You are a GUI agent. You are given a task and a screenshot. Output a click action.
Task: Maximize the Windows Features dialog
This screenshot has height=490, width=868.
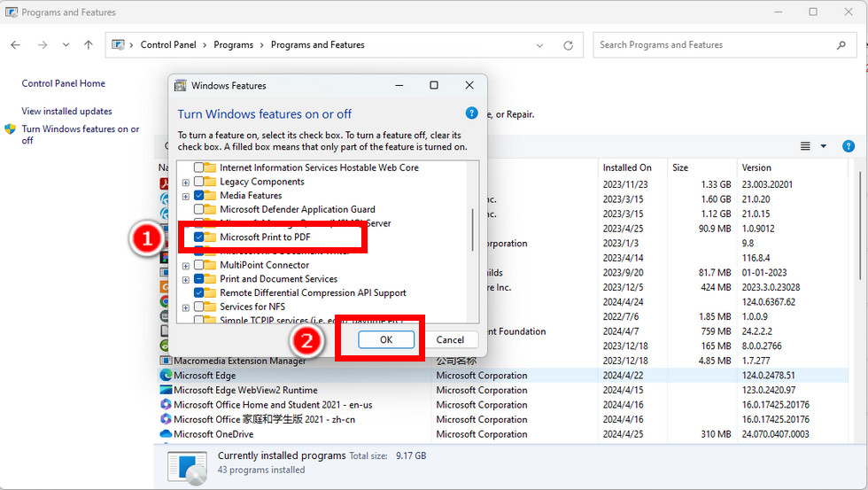tap(434, 85)
